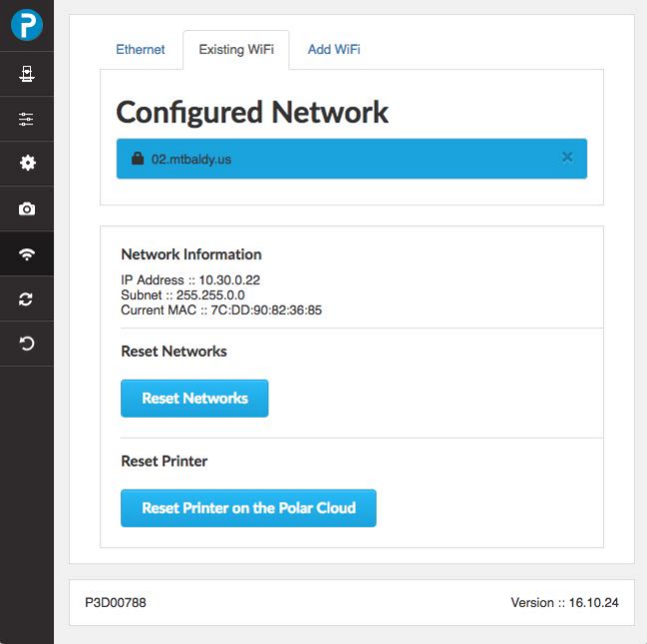Open the gear settings page
This screenshot has width=647, height=644.
click(x=27, y=163)
